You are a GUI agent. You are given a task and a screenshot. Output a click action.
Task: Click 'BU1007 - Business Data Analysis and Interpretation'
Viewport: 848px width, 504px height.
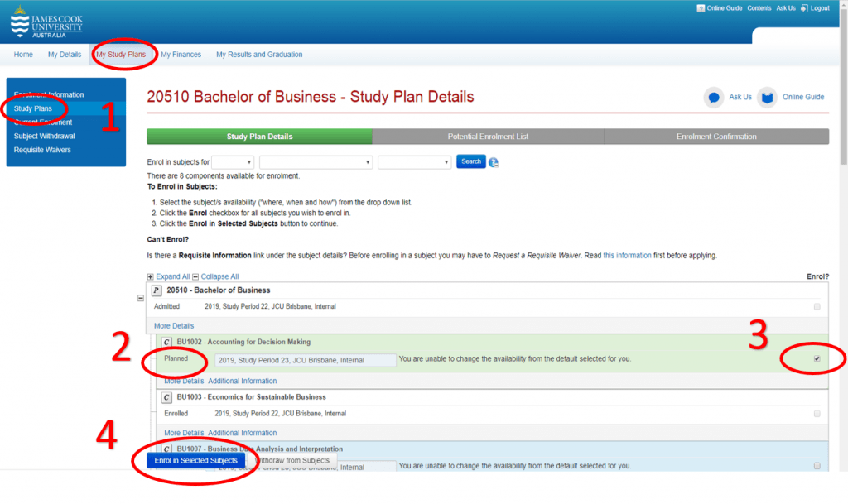click(x=259, y=449)
